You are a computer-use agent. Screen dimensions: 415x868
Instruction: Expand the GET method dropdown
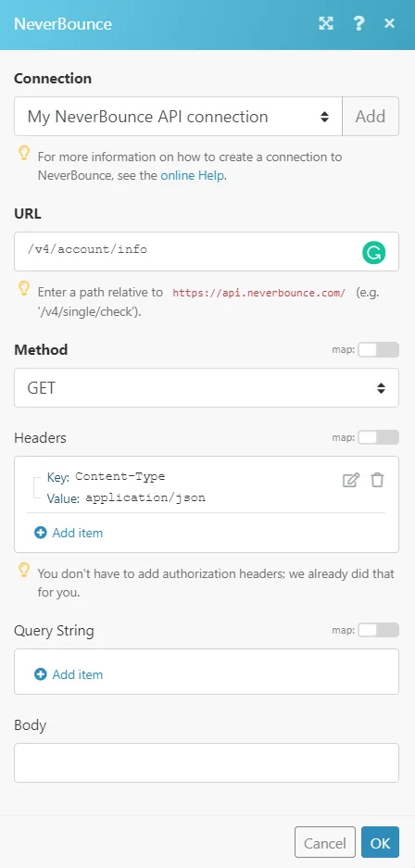[x=207, y=388]
